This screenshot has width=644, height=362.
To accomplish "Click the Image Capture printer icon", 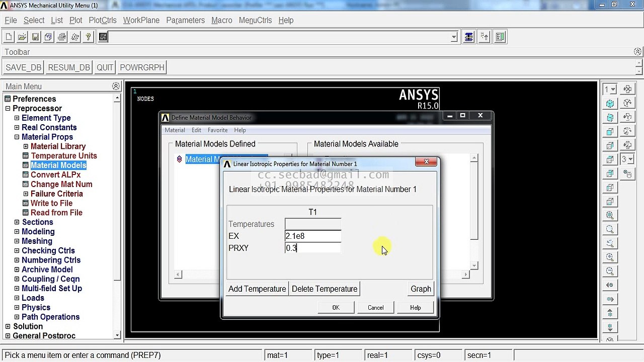I will pos(61,37).
